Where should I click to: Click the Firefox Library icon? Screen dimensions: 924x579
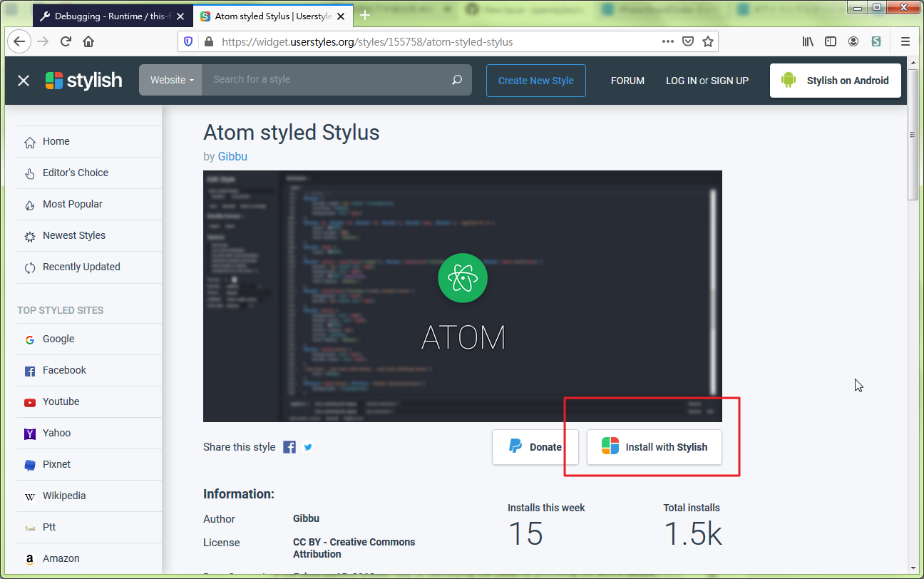click(808, 41)
